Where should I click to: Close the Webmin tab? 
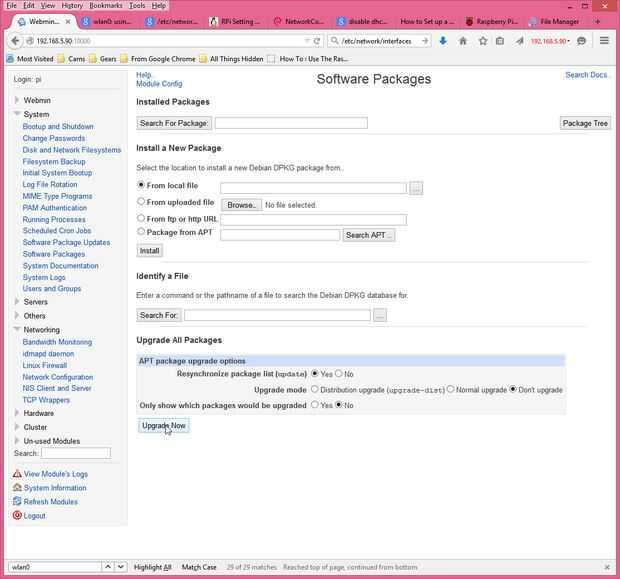pos(68,21)
